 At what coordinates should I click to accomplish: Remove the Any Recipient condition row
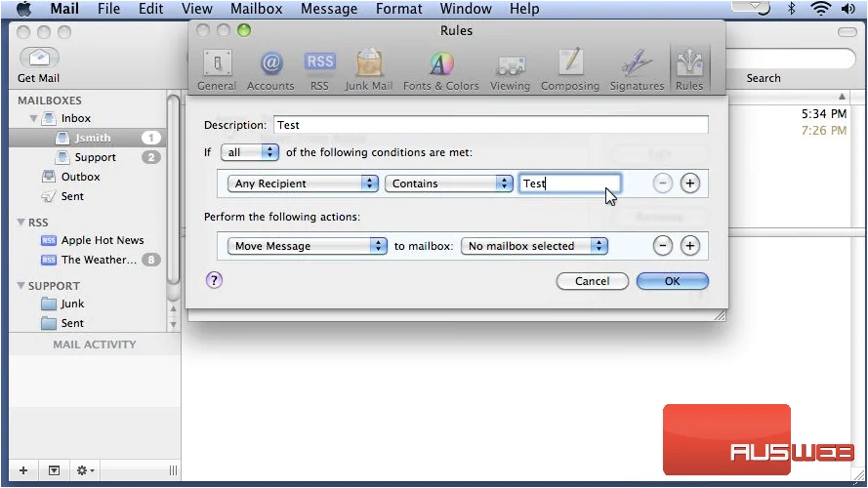663,183
